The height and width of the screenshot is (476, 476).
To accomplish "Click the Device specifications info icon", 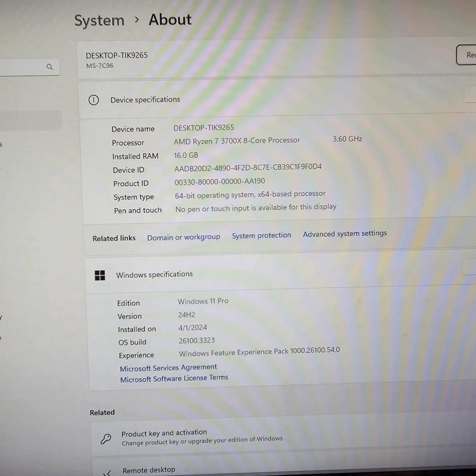I will coord(94,100).
